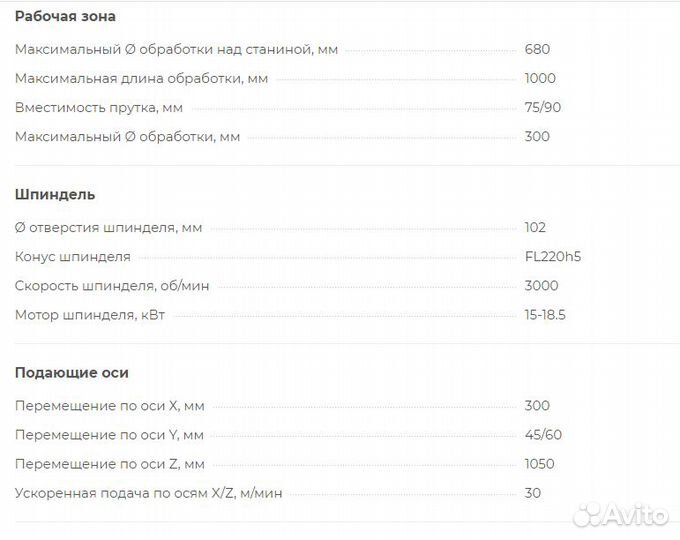Click the "Конус шпинделя" label
The width and height of the screenshot is (680, 540).
point(73,256)
